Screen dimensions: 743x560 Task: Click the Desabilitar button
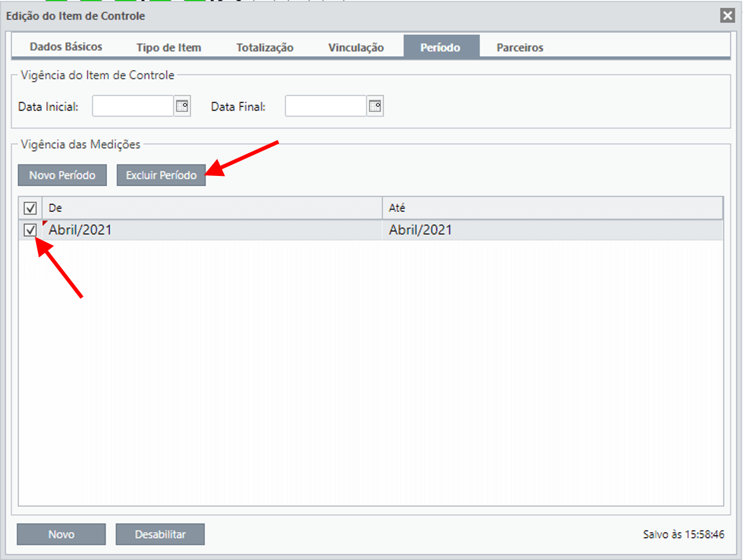point(160,535)
